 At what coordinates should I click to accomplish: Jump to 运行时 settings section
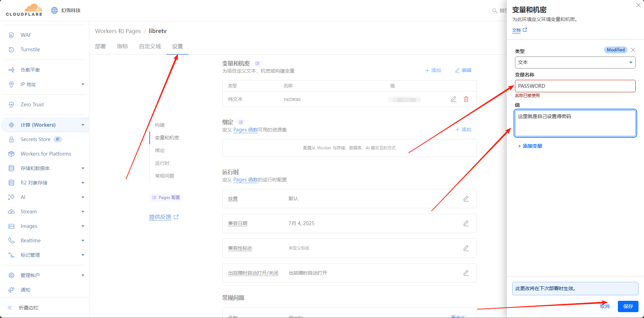(162, 163)
